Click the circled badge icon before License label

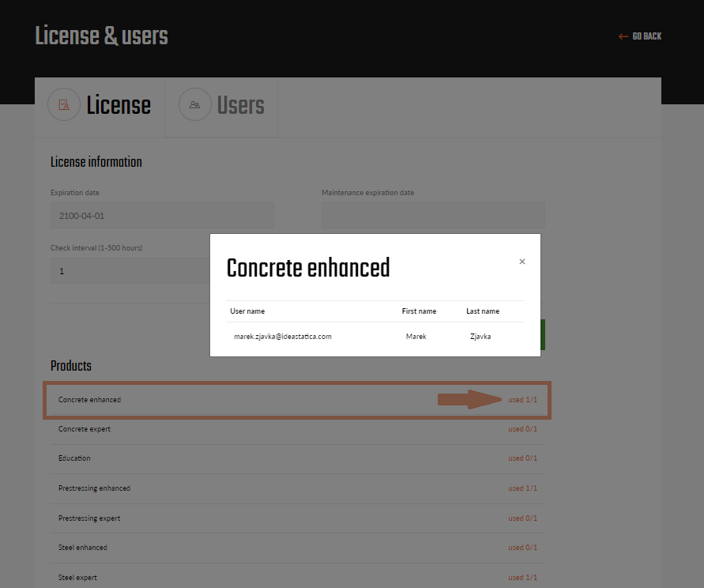point(64,104)
